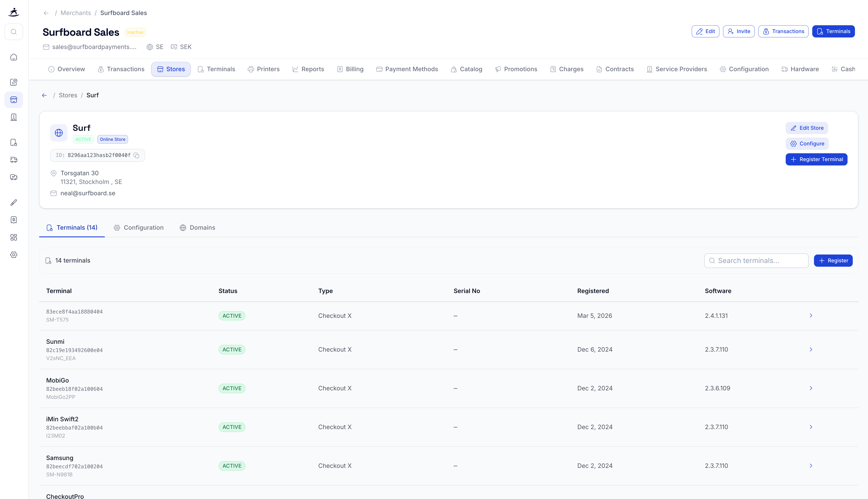This screenshot has width=868, height=499.
Task: Open the settings gear in sidebar
Action: 14,255
